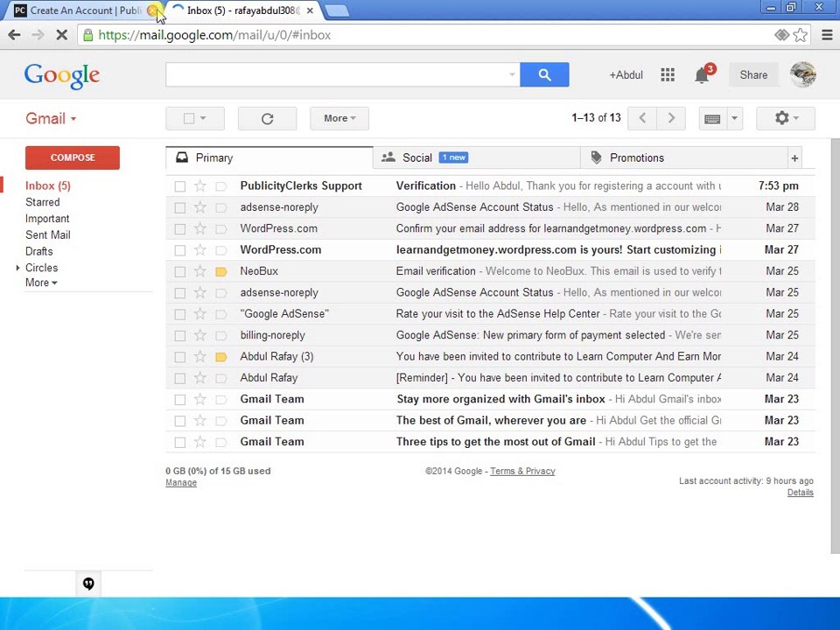Open the Chrome hamburger menu
840x630 pixels.
click(x=827, y=35)
